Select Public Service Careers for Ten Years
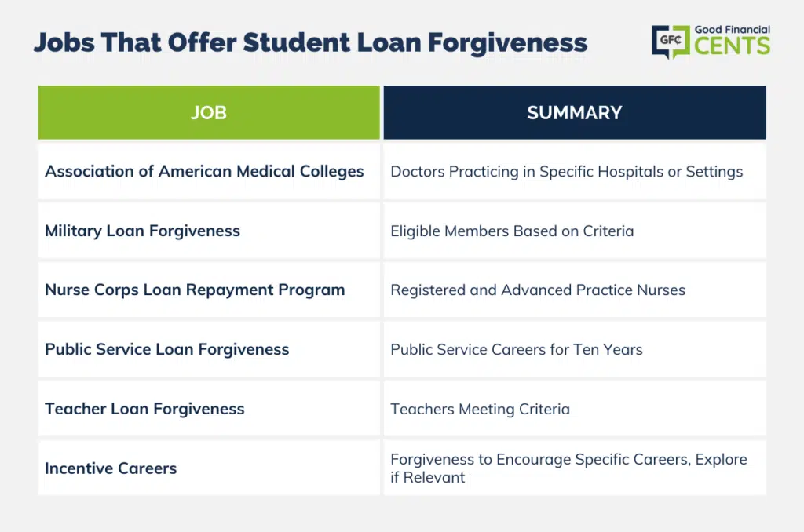This screenshot has width=804, height=532. (x=517, y=349)
